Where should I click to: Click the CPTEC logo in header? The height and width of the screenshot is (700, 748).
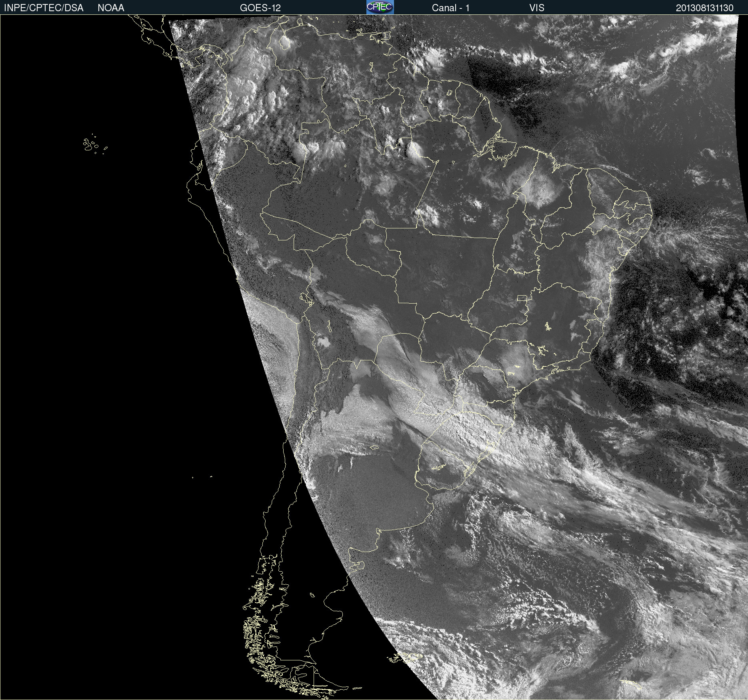point(380,7)
